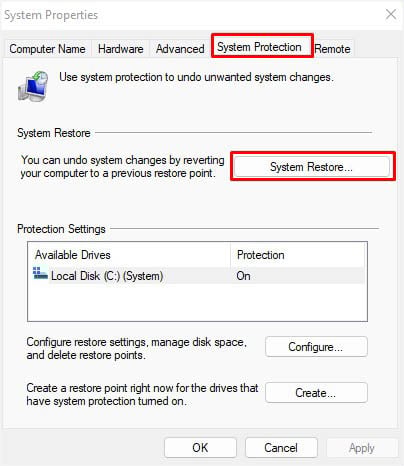The width and height of the screenshot is (404, 466).
Task: Go to the Advanced tab
Action: pos(180,49)
